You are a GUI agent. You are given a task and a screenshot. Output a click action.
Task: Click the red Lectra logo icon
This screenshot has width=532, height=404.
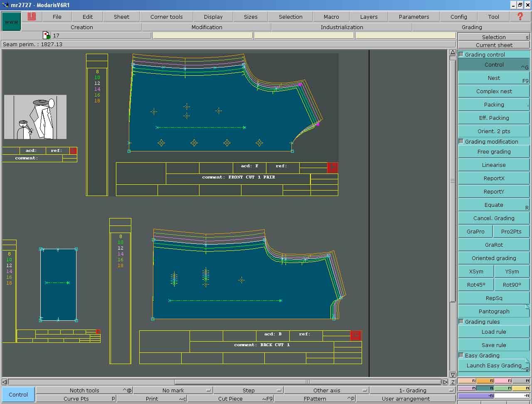(x=32, y=17)
